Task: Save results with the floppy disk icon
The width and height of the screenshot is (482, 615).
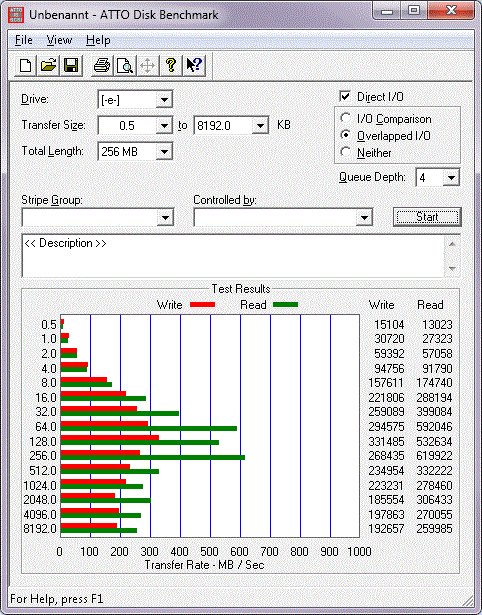Action: (x=71, y=65)
